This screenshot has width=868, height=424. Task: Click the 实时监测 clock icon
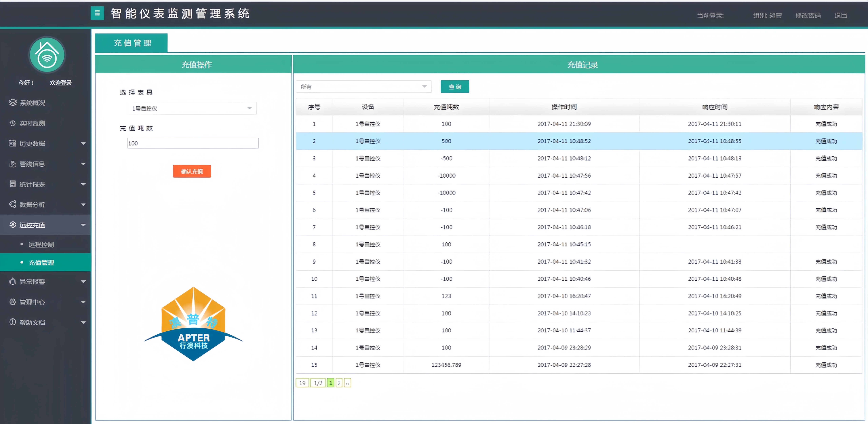tap(13, 123)
